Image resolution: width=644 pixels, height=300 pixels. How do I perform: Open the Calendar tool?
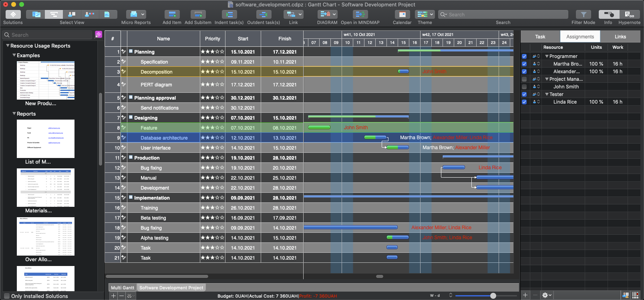pyautogui.click(x=402, y=15)
